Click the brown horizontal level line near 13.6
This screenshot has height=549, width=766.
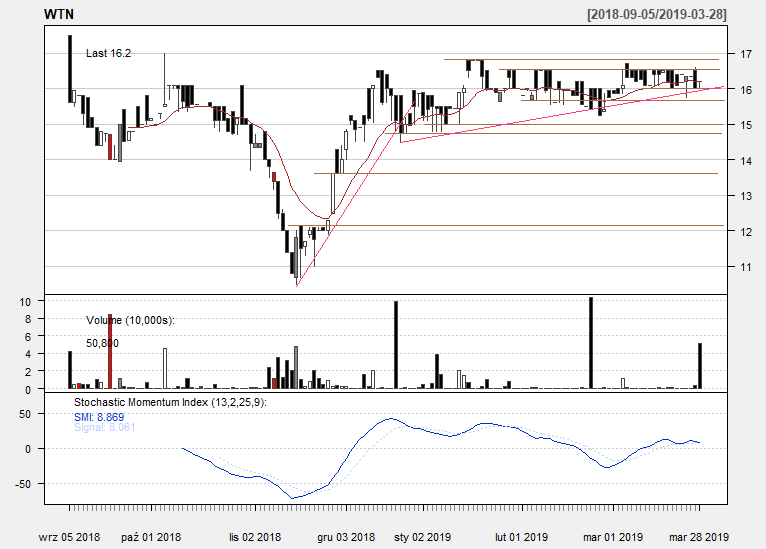point(516,173)
